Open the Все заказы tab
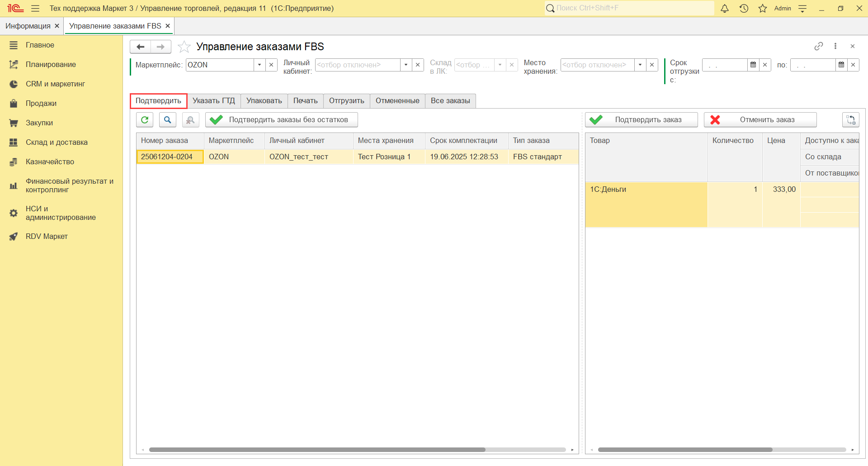Image resolution: width=868 pixels, height=466 pixels. coord(450,100)
